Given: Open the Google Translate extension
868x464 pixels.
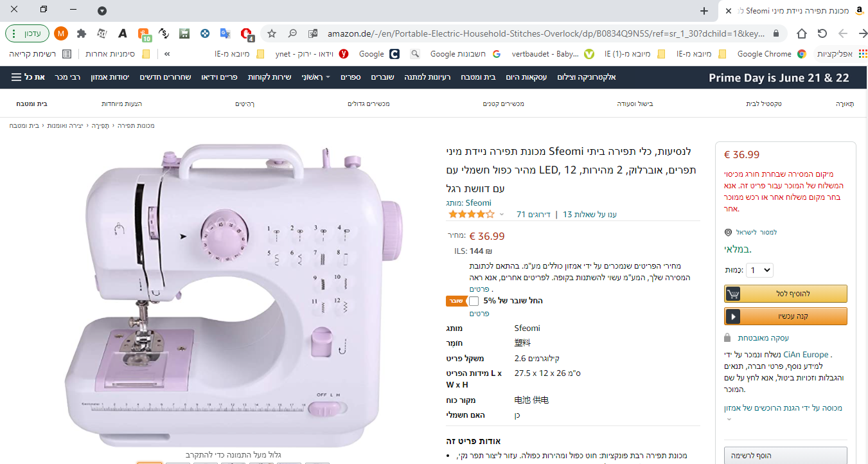Looking at the screenshot, I should tap(224, 33).
